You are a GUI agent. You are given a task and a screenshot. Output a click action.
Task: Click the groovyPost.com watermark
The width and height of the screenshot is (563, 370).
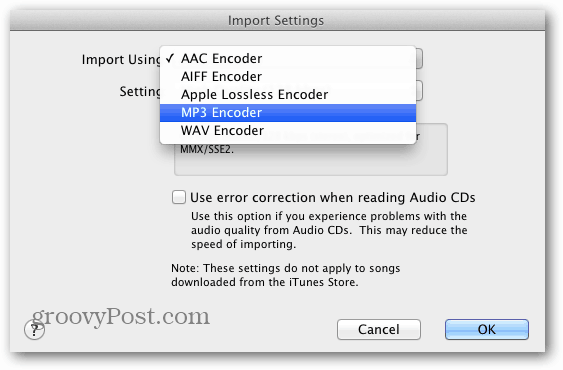(121, 317)
